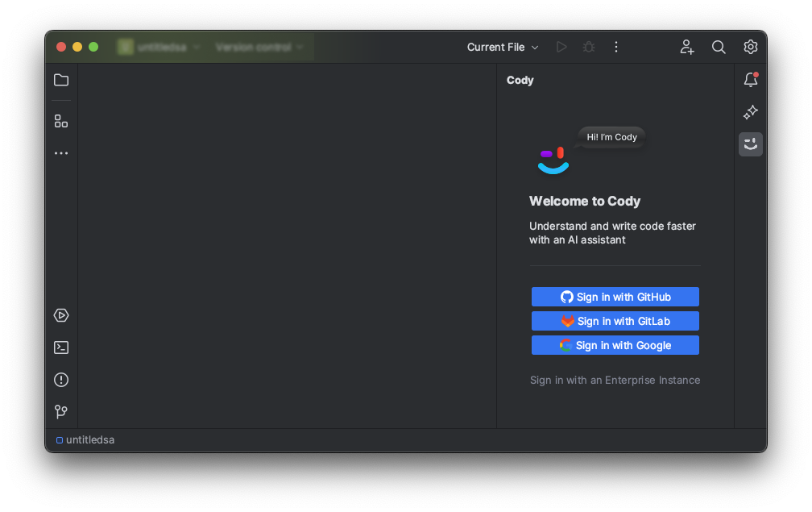
Task: Click the Invite collaborator user icon
Action: tap(686, 47)
